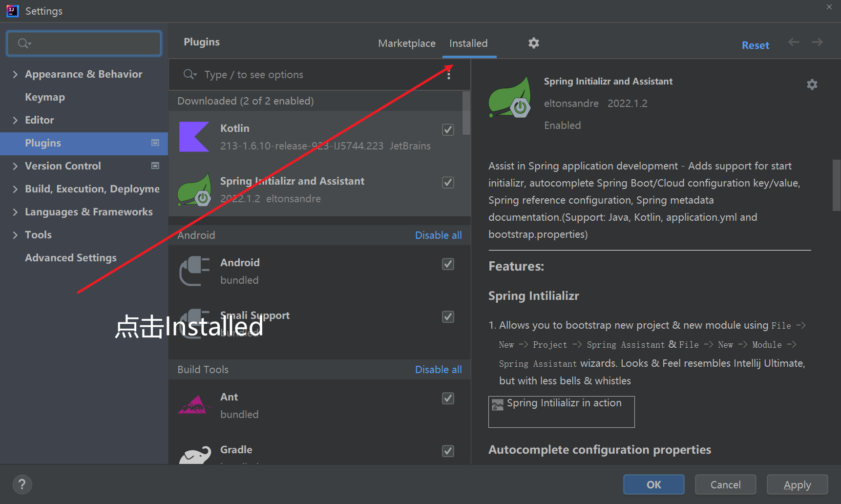This screenshot has height=504, width=841.
Task: Click the forward navigation arrow
Action: tap(818, 42)
